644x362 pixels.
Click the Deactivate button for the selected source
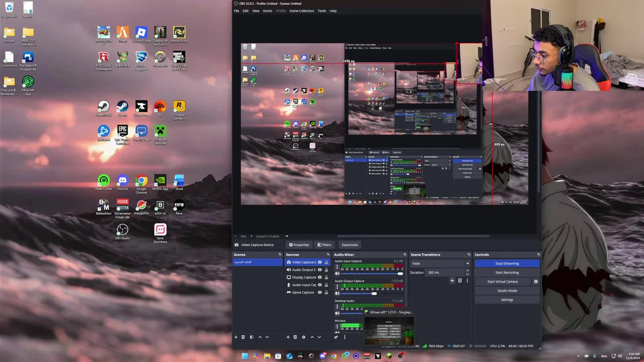(x=350, y=245)
